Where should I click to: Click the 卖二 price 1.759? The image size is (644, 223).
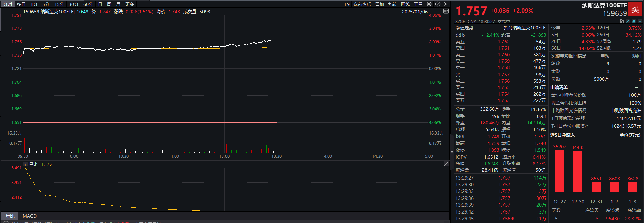coord(504,61)
